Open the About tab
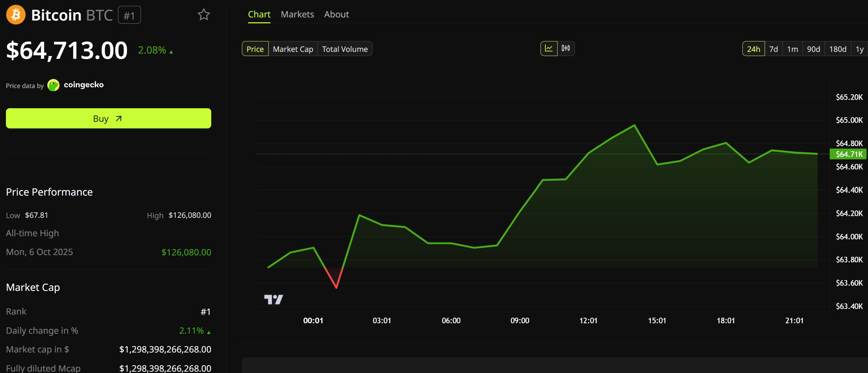Image resolution: width=868 pixels, height=373 pixels. tap(337, 14)
